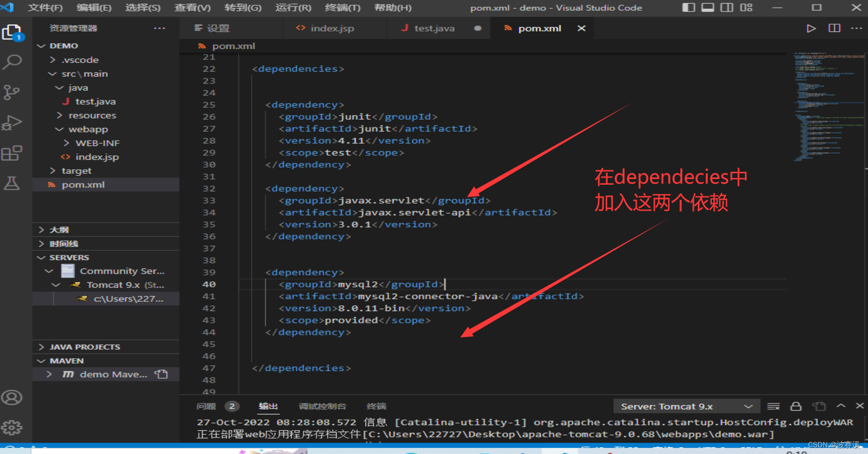Image resolution: width=868 pixels, height=454 pixels.
Task: Open the Testing beaker view
Action: [x=12, y=183]
